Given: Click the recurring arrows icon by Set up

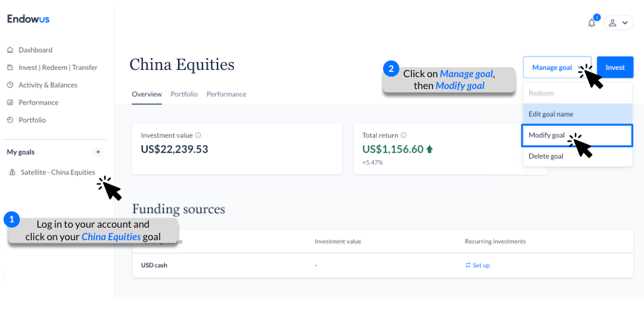Looking at the screenshot, I should click(468, 265).
